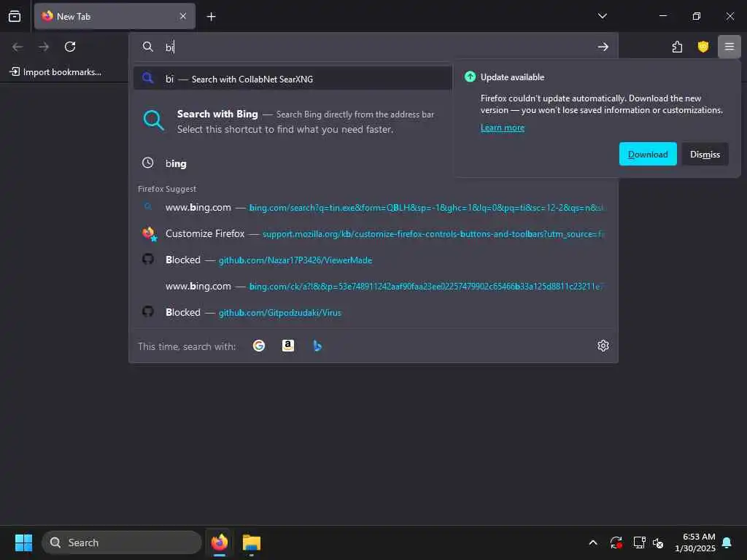Screen dimensions: 747x560
Task: Open the clock showing 6:53 AM
Action: 695,542
